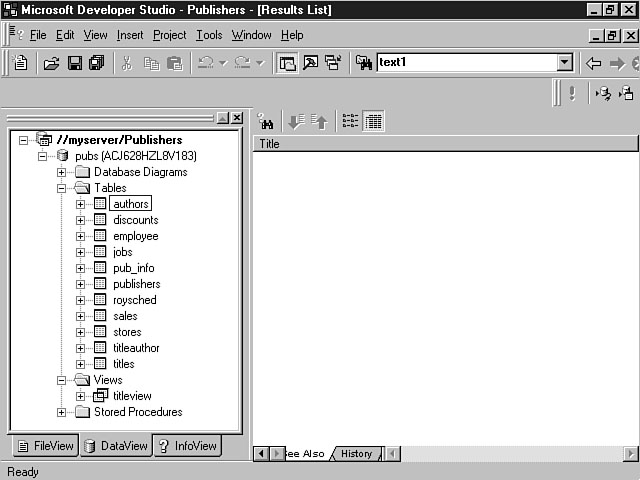Toggle the details list view button

coord(374,121)
